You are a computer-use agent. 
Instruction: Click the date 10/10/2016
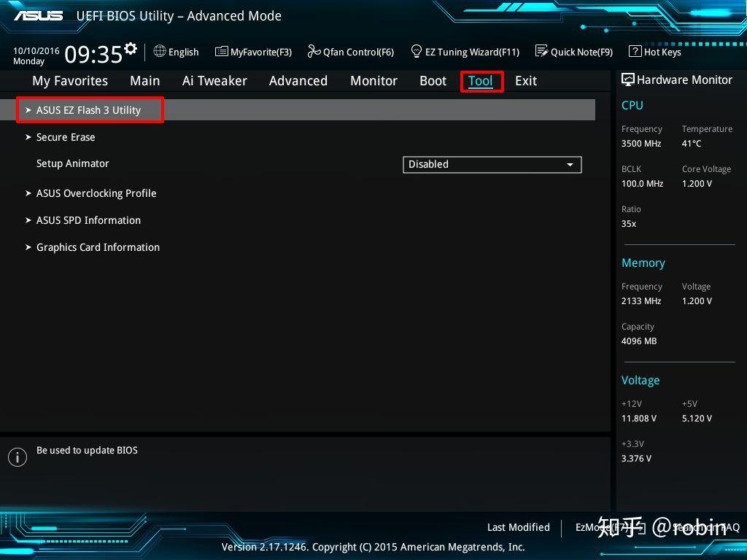(x=36, y=50)
